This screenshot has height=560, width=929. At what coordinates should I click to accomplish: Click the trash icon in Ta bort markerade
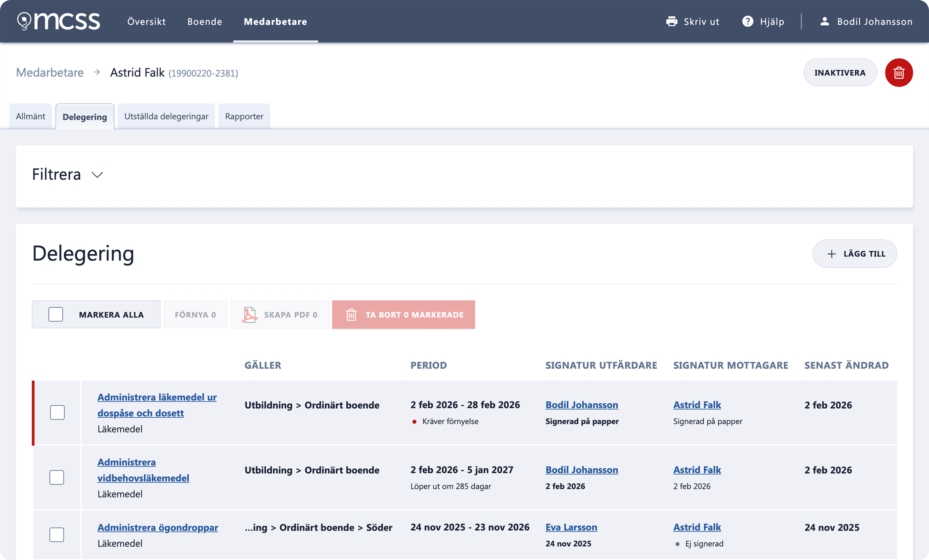tap(351, 315)
